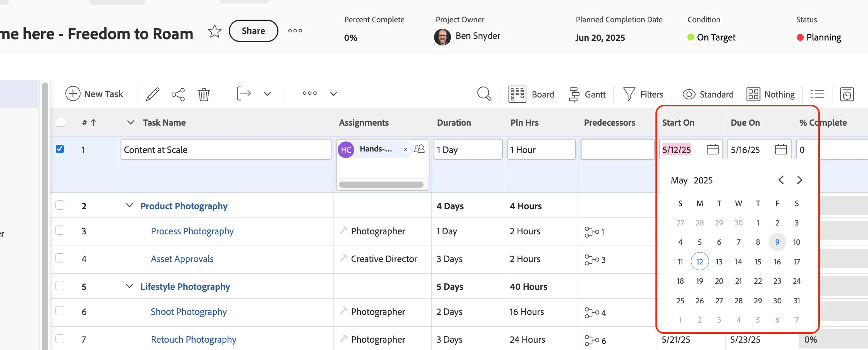Click the Assignments field horizontal scrollbar
This screenshot has width=868, height=350.
point(381,184)
